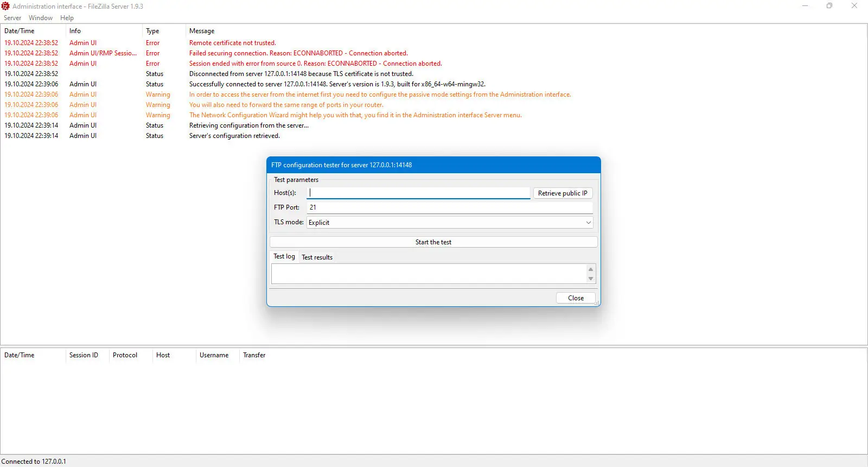Select the 'Failed securing connection' error message
Screen dimensions: 868x467
coord(298,53)
